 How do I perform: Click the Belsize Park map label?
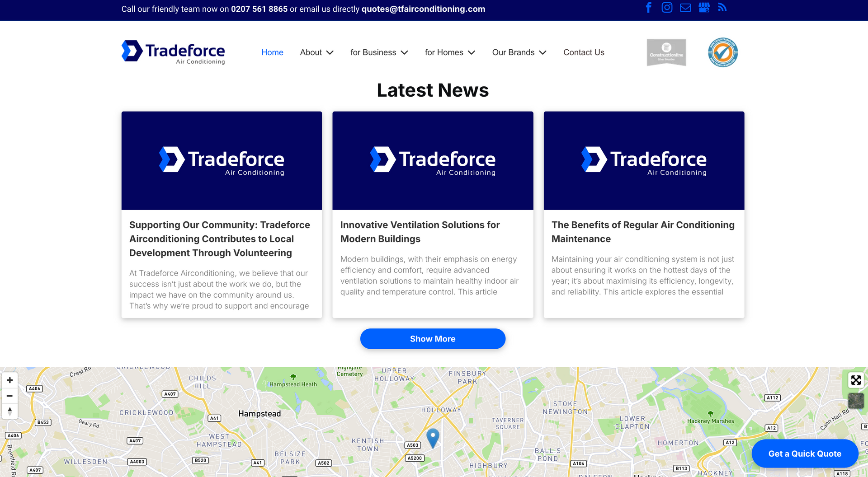[290, 458]
